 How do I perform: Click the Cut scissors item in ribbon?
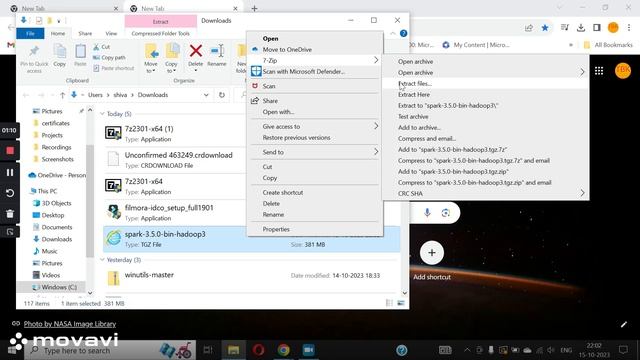(102, 47)
